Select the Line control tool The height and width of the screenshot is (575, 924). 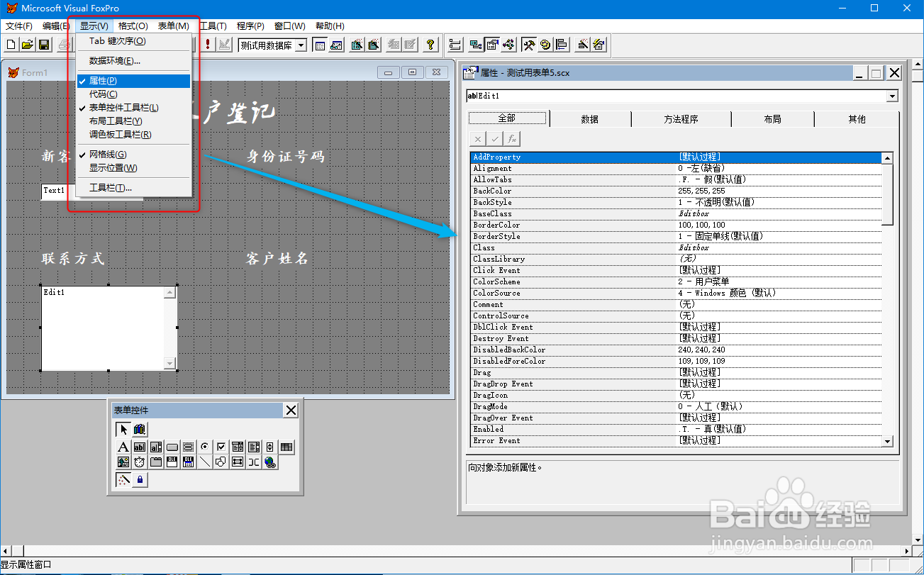205,462
